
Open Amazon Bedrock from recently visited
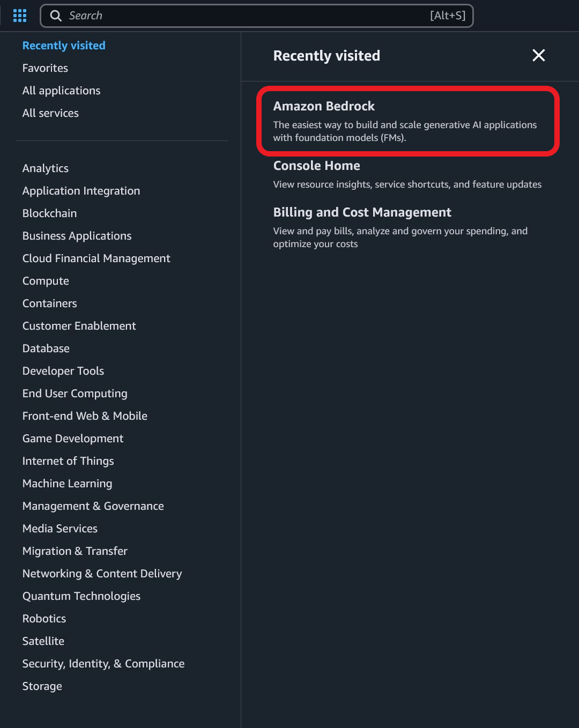[x=324, y=106]
